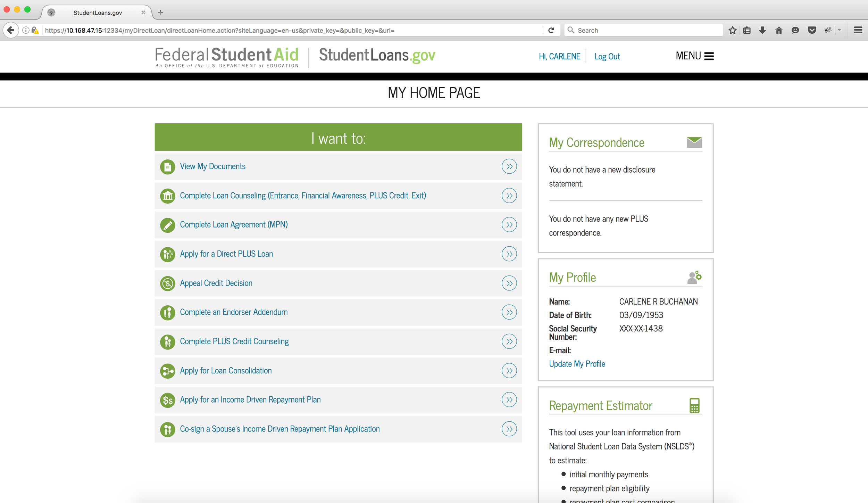Click the My Profile user gear icon
The width and height of the screenshot is (868, 503).
[x=694, y=277]
